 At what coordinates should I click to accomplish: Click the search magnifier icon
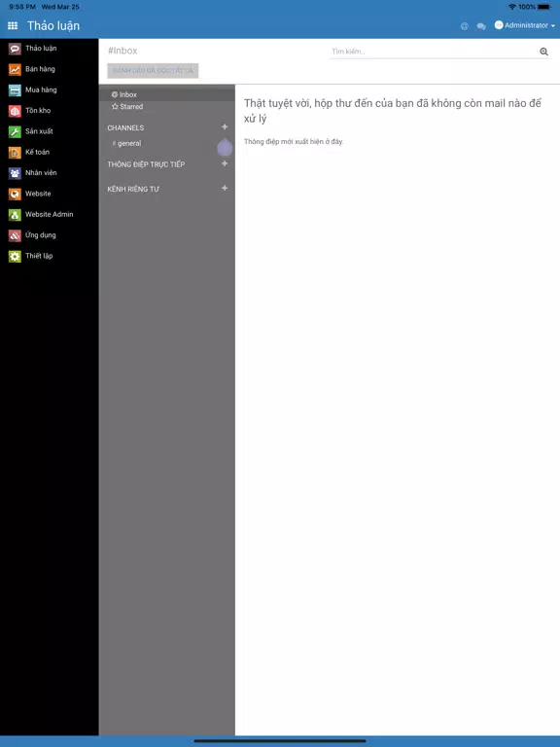coord(543,52)
